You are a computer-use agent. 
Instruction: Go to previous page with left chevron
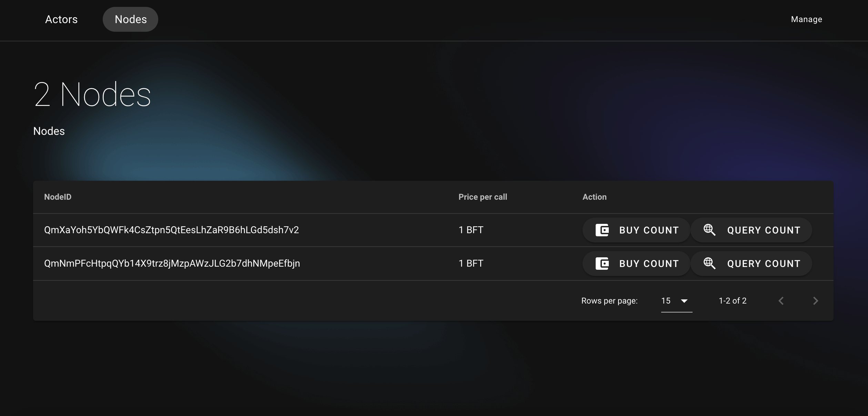click(781, 301)
